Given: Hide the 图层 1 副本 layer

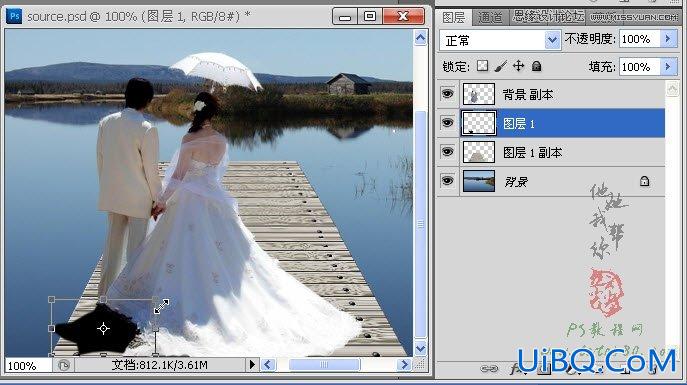Looking at the screenshot, I should pos(447,152).
